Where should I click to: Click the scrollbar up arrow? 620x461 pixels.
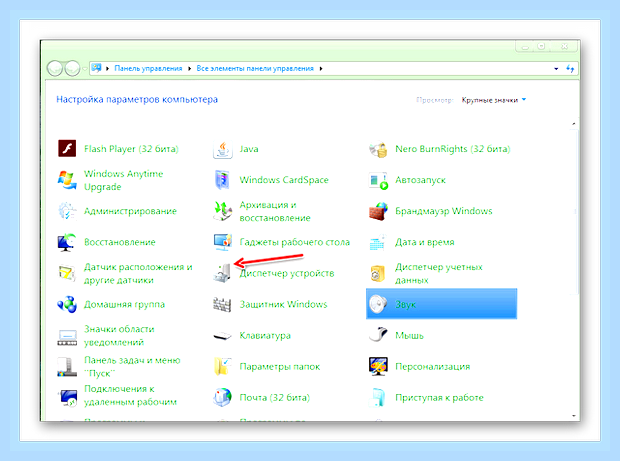point(574,124)
